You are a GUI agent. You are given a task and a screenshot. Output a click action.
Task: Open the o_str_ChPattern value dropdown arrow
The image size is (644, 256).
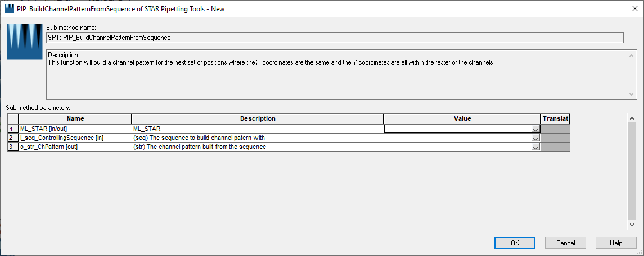(535, 147)
